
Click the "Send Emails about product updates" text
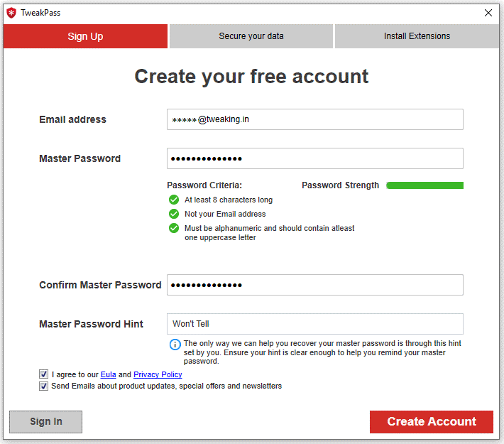[167, 386]
